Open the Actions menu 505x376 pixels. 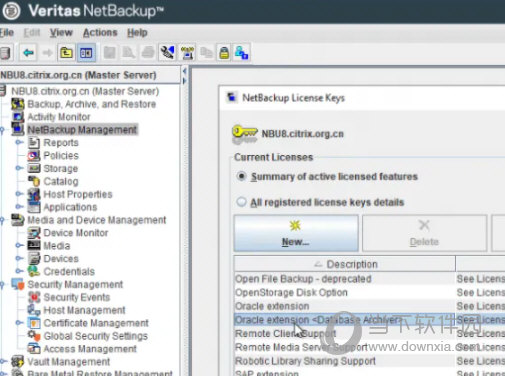coord(100,33)
